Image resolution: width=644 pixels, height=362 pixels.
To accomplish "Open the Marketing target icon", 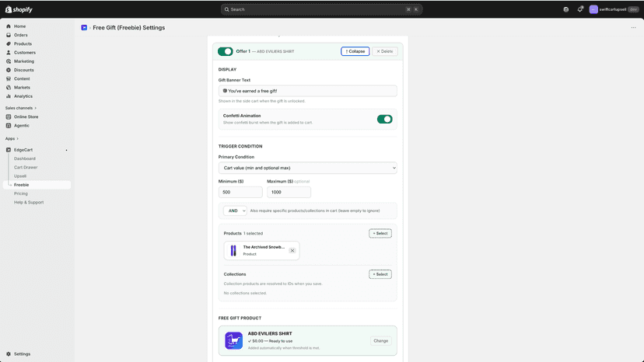I will coord(9,61).
